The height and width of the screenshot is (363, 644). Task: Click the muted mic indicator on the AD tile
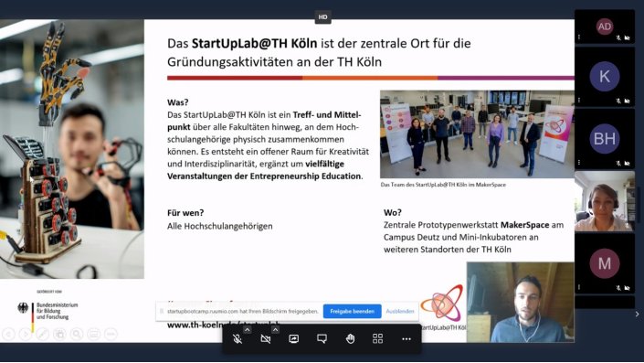(x=618, y=37)
